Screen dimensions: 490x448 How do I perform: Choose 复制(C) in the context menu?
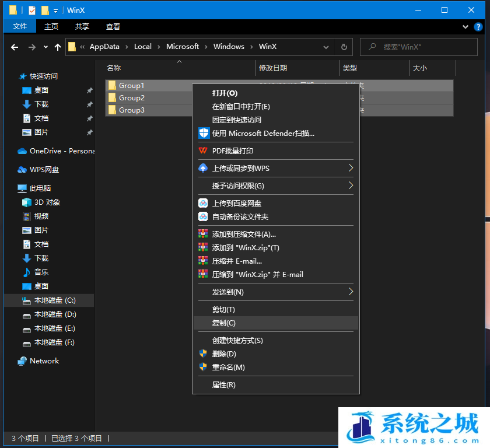[x=275, y=323]
